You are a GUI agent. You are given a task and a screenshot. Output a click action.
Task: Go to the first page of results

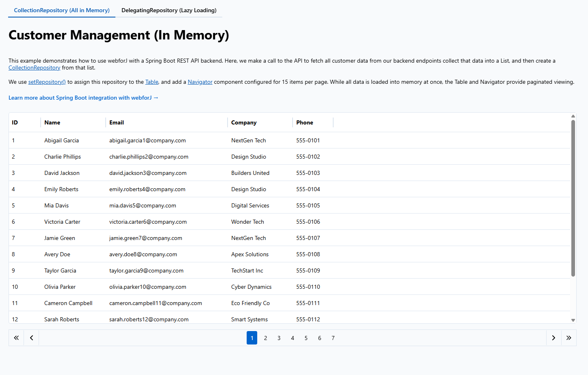pyautogui.click(x=16, y=338)
